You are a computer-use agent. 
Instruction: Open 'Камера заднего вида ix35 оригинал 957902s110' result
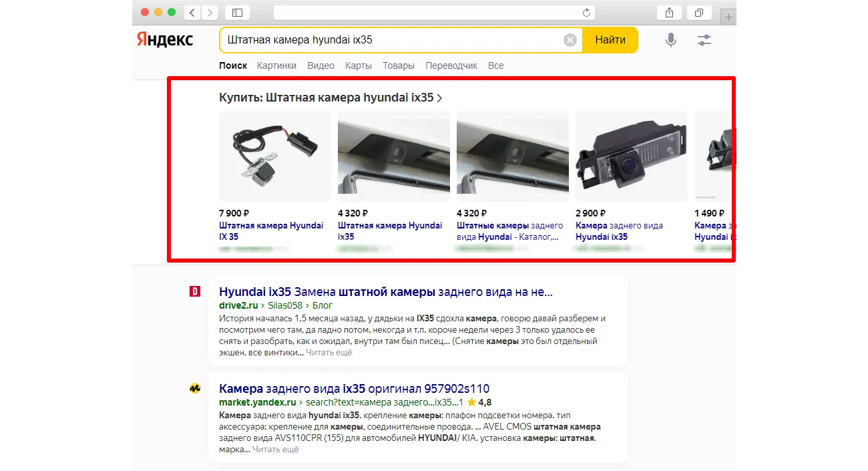(355, 389)
